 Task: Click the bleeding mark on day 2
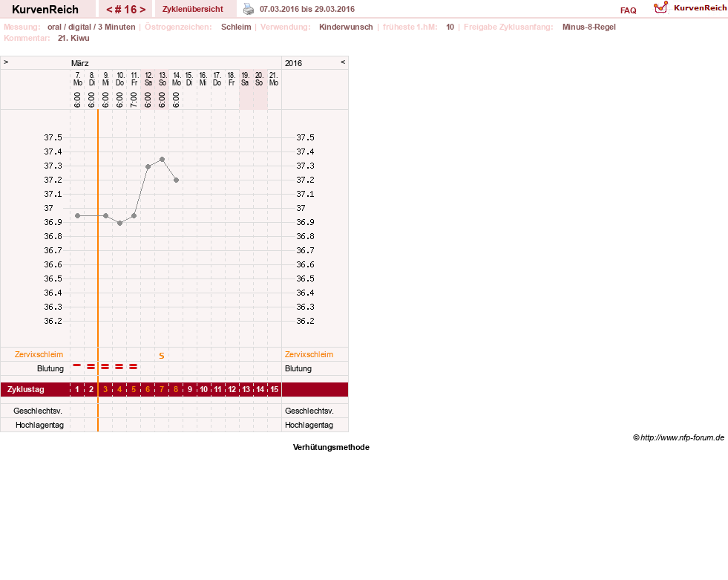tap(91, 367)
